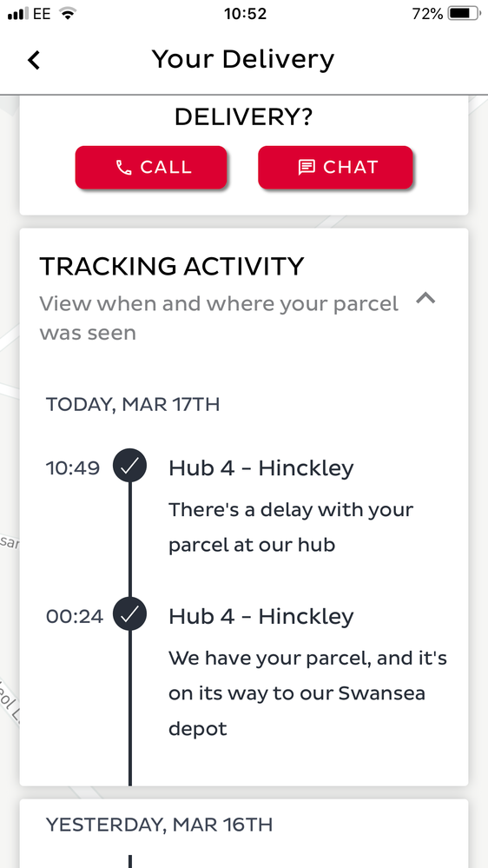
Task: Tap the 'Your Delivery' page title
Action: [243, 59]
